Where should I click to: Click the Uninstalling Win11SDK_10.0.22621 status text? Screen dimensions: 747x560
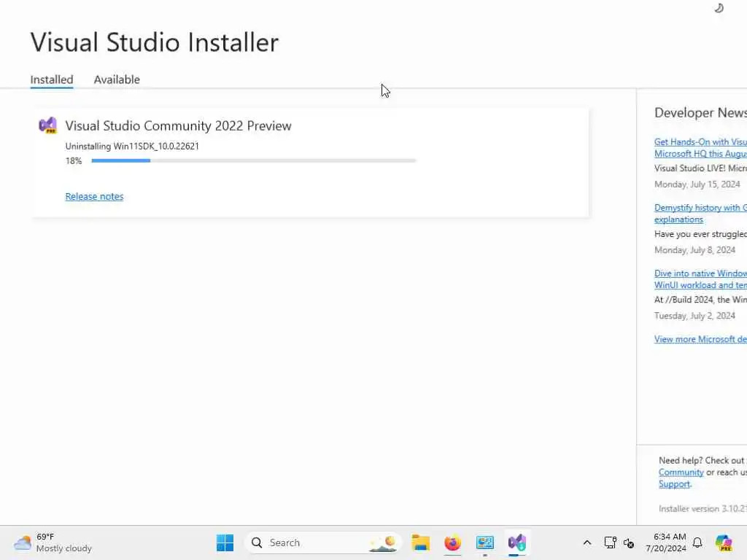coord(132,146)
